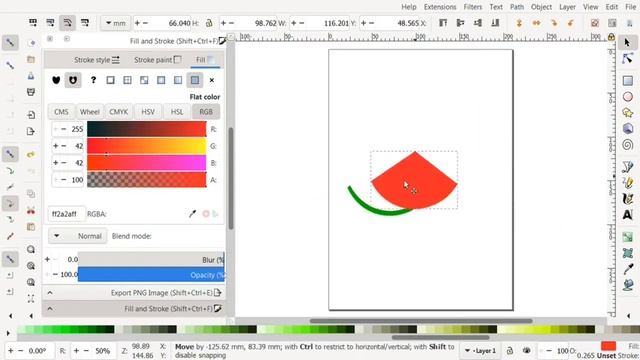The height and width of the screenshot is (360, 640).
Task: Switch to the Stroke paint tab
Action: 158,60
